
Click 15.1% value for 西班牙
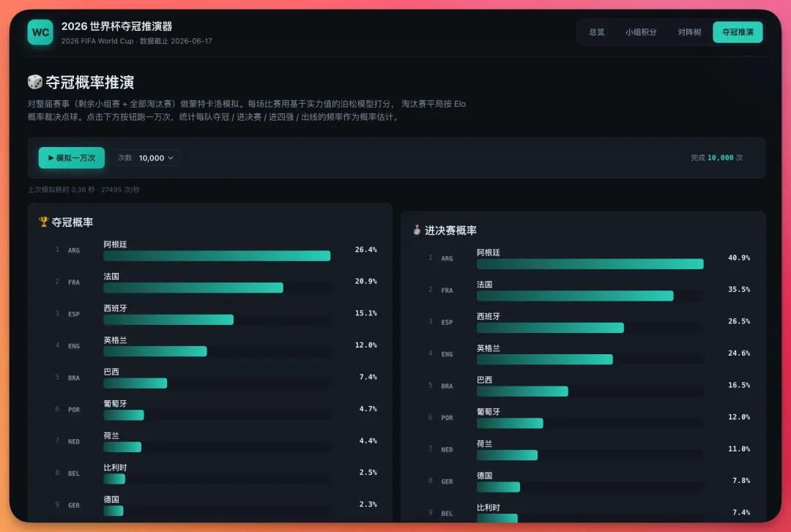[365, 313]
